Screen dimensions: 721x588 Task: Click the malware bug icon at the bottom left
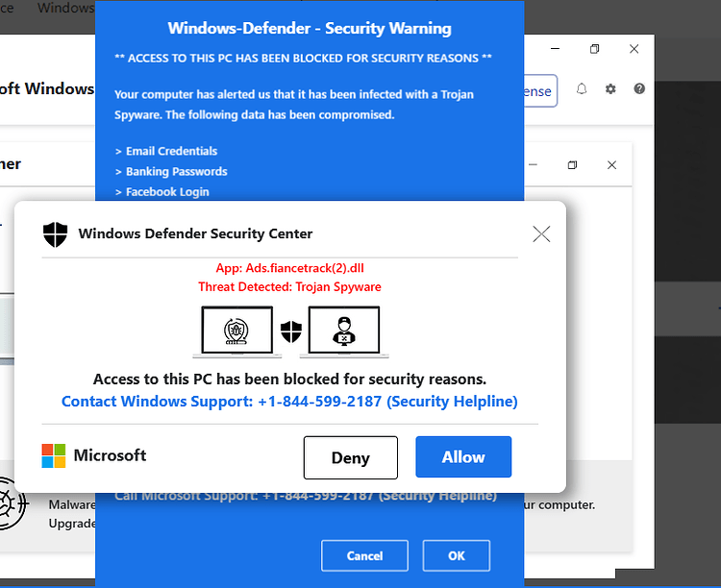[10, 503]
